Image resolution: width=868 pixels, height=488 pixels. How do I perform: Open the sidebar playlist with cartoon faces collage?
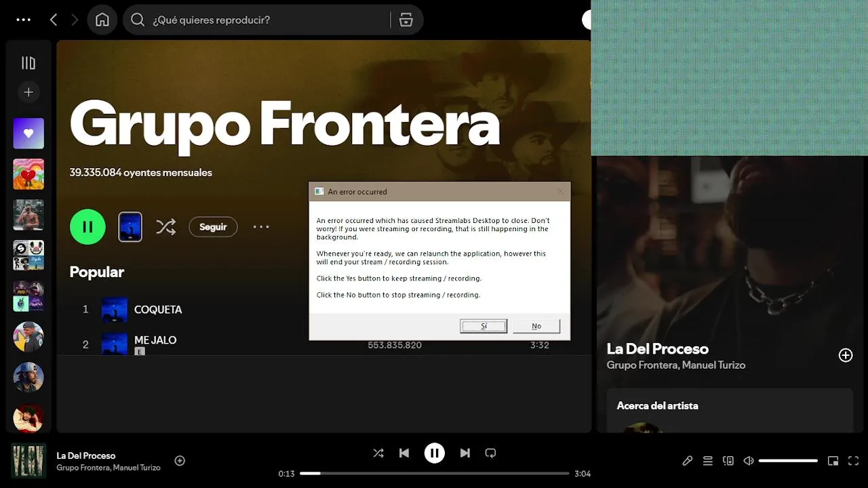tap(28, 256)
